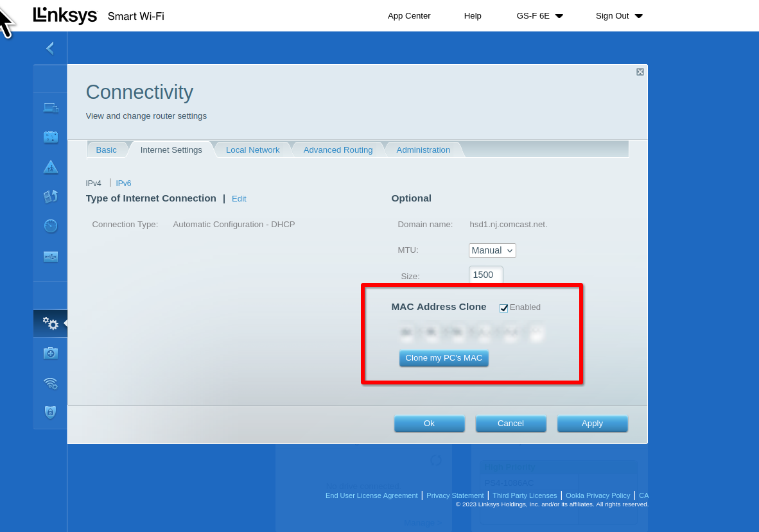Click the cloned MAC address field
The image size is (759, 532).
coord(473,332)
